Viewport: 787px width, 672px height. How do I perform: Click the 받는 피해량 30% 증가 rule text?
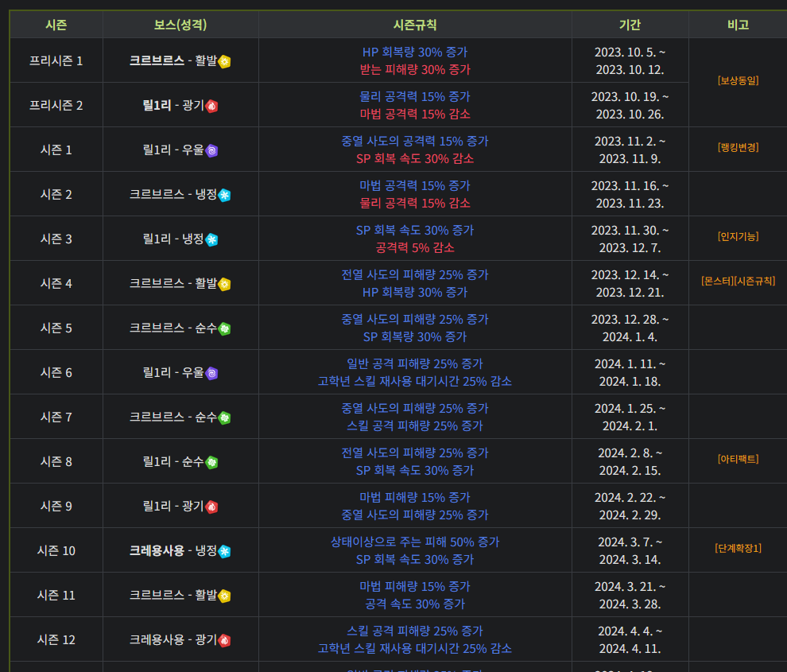tap(415, 70)
